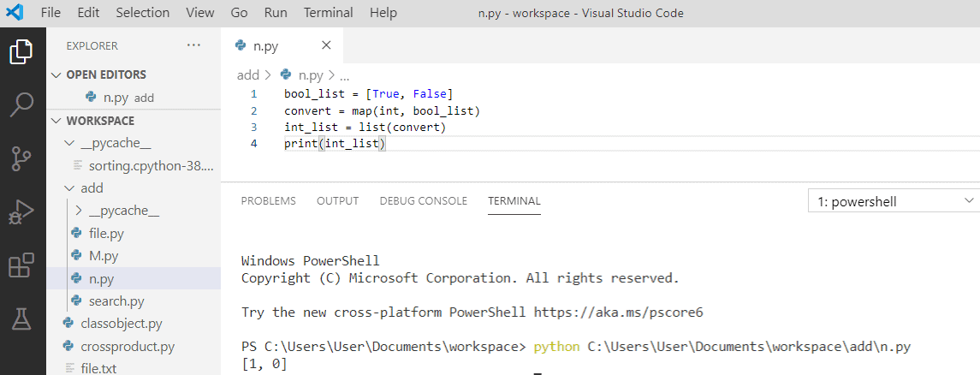Open the Source Control view
Image resolution: width=980 pixels, height=375 pixels.
22,159
